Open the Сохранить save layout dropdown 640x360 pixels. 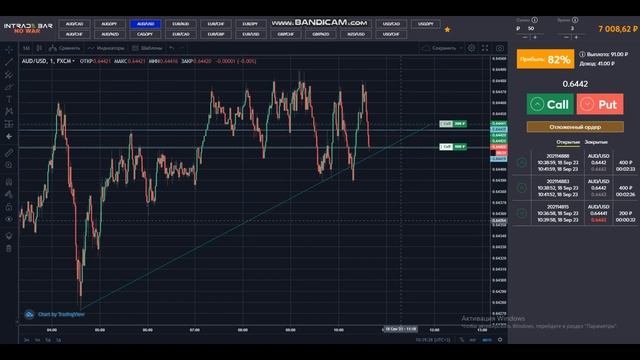tap(442, 48)
